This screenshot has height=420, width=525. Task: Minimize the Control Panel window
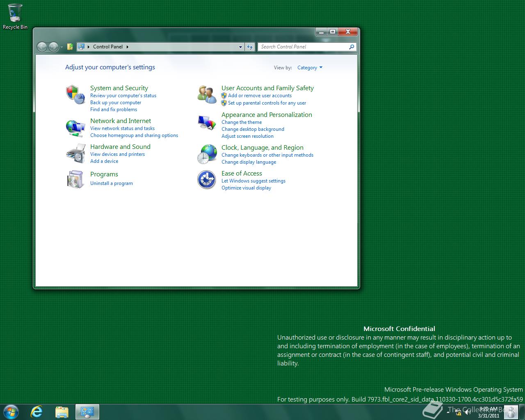pos(322,32)
